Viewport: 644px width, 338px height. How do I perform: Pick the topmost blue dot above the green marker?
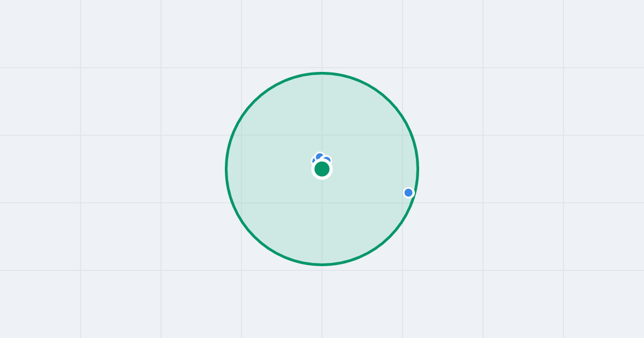click(x=320, y=157)
